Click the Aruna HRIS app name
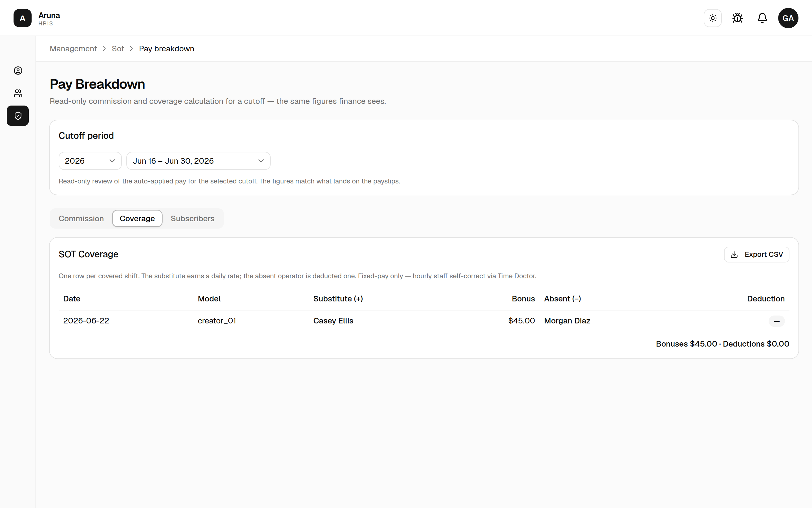This screenshot has height=508, width=812. 49,18
